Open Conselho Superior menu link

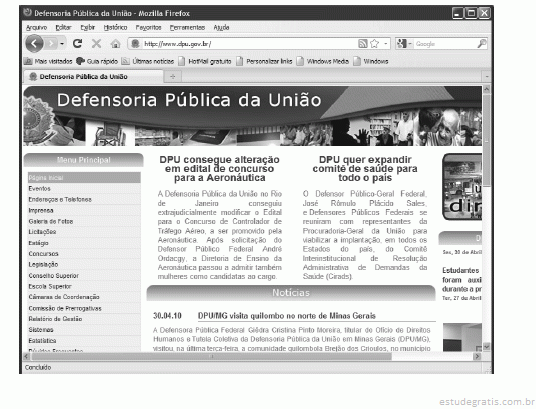(x=53, y=276)
